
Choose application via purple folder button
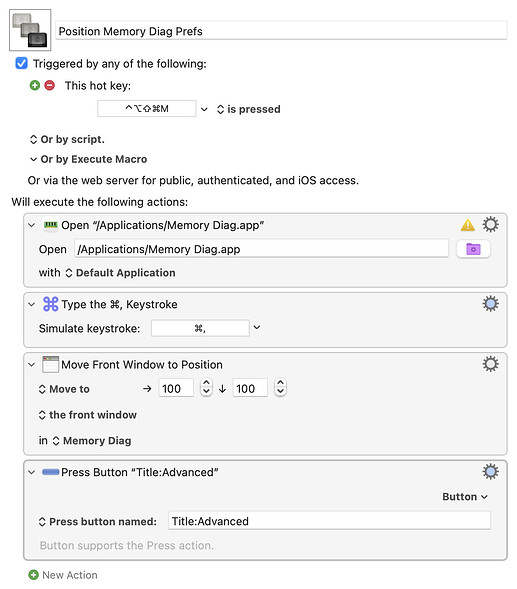[473, 249]
